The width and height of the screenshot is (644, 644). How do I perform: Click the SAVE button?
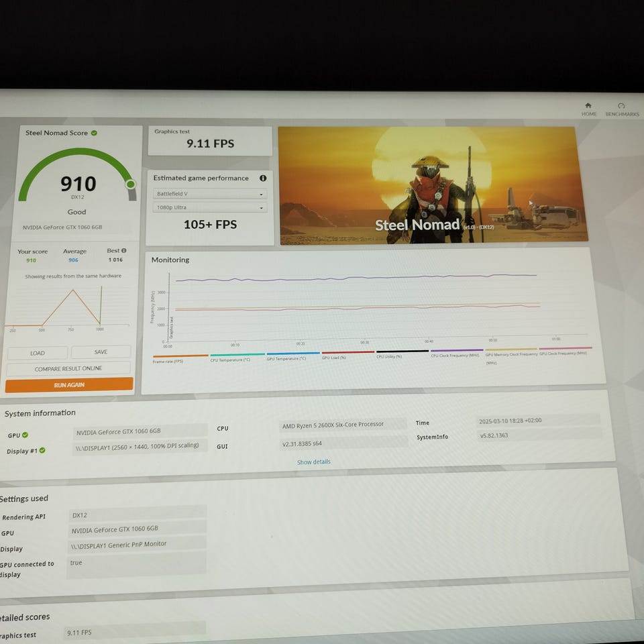pos(101,352)
